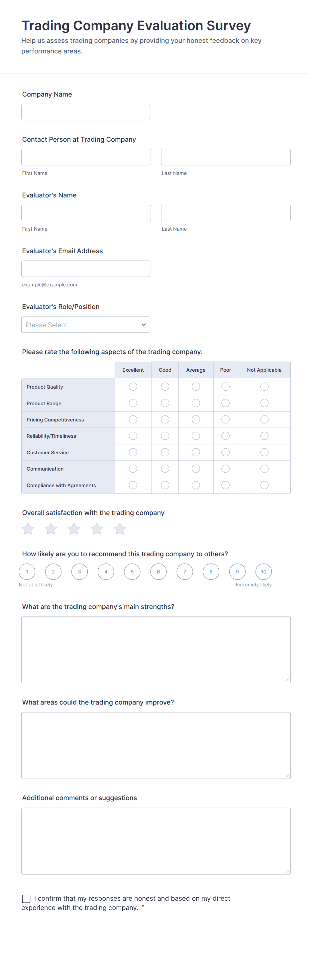The height and width of the screenshot is (980, 309).
Task: Click the Role/Position dropdown chevron
Action: tap(144, 325)
